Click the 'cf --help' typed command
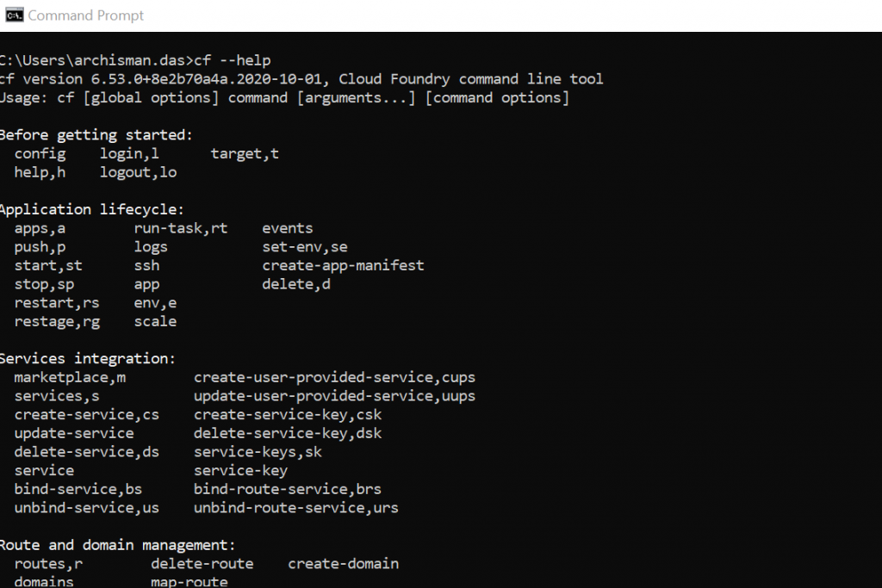The width and height of the screenshot is (882, 588). pyautogui.click(x=233, y=60)
